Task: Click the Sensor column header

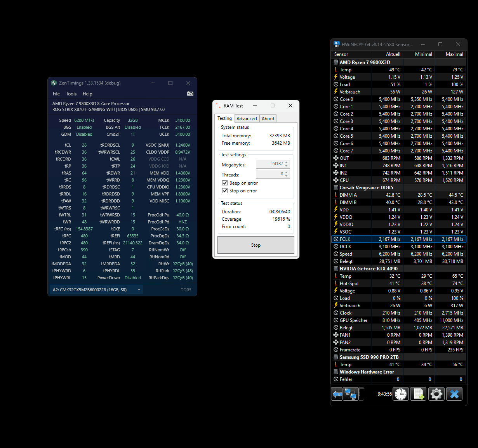Action: pyautogui.click(x=351, y=54)
